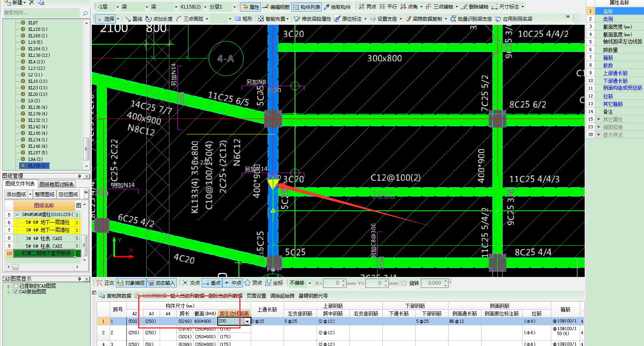This screenshot has width=644, height=346.
Task: Activate 拾取构件 pick component tool
Action: click(337, 7)
